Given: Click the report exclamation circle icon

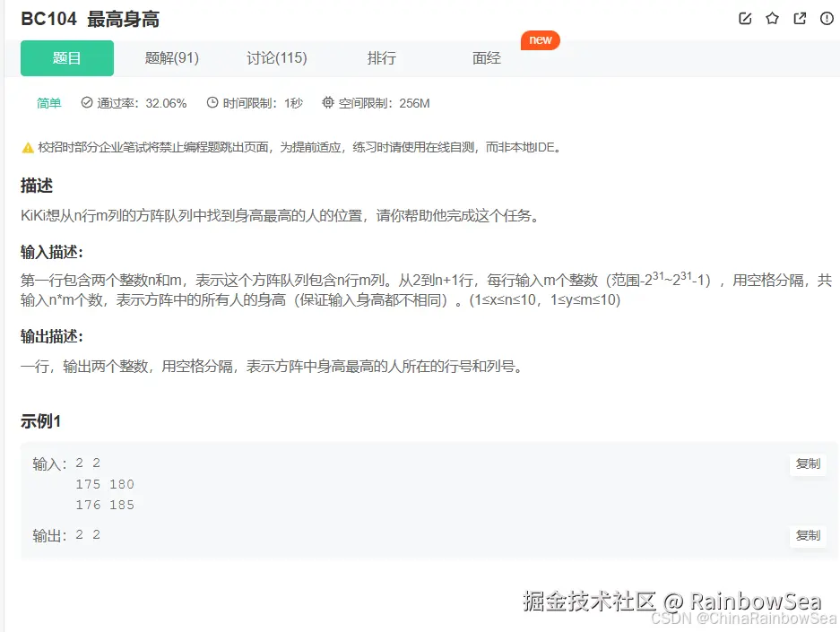Looking at the screenshot, I should click(826, 18).
